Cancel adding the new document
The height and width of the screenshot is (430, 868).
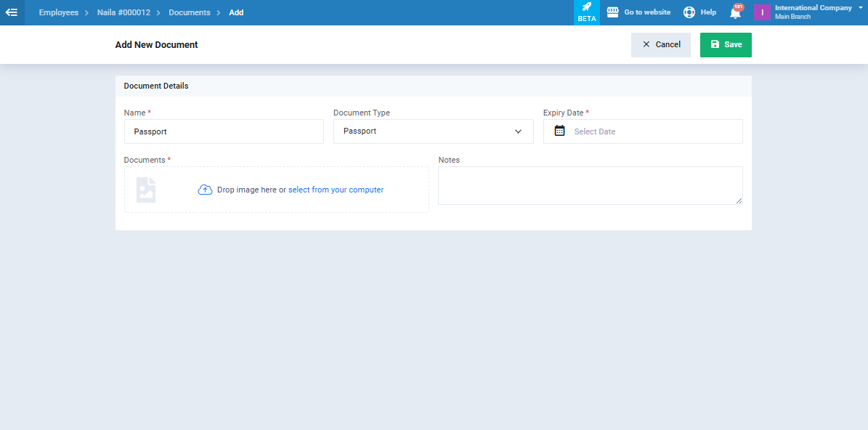point(660,44)
